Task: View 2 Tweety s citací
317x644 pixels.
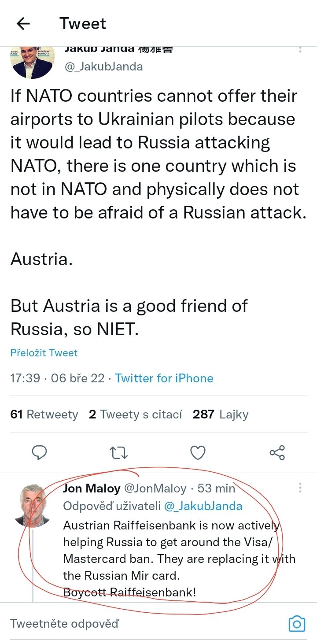Action: pos(136,415)
